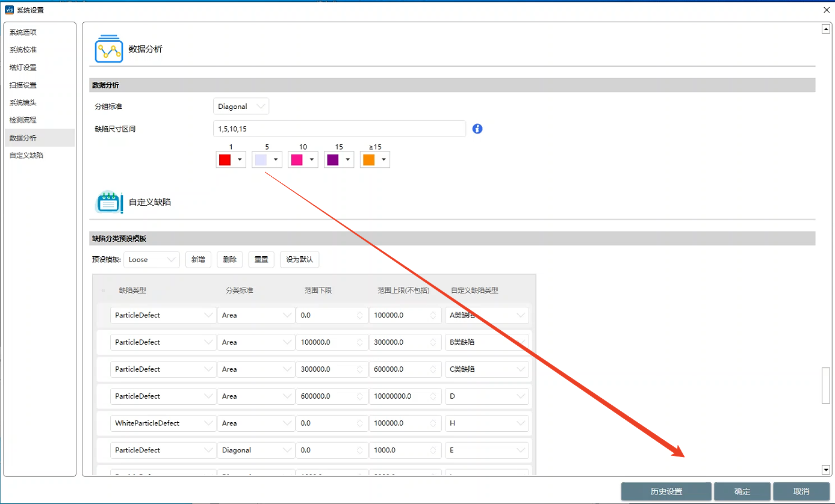
Task: Open 扫描设置 from the sidebar
Action: [23, 85]
